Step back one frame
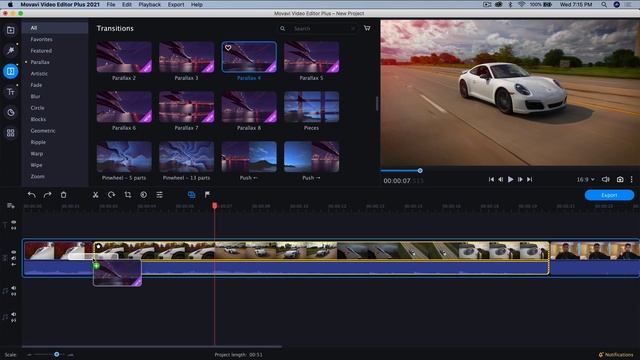 [x=500, y=179]
